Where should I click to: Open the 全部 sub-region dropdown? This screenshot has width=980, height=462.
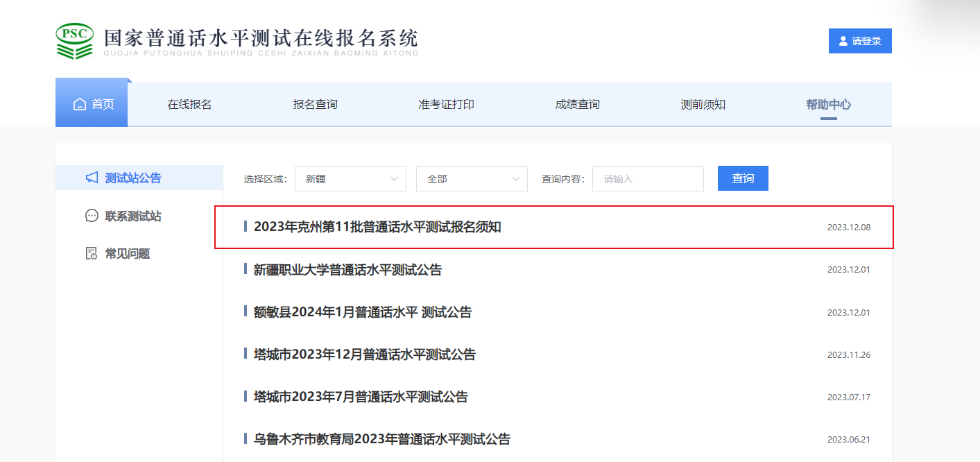pos(472,179)
